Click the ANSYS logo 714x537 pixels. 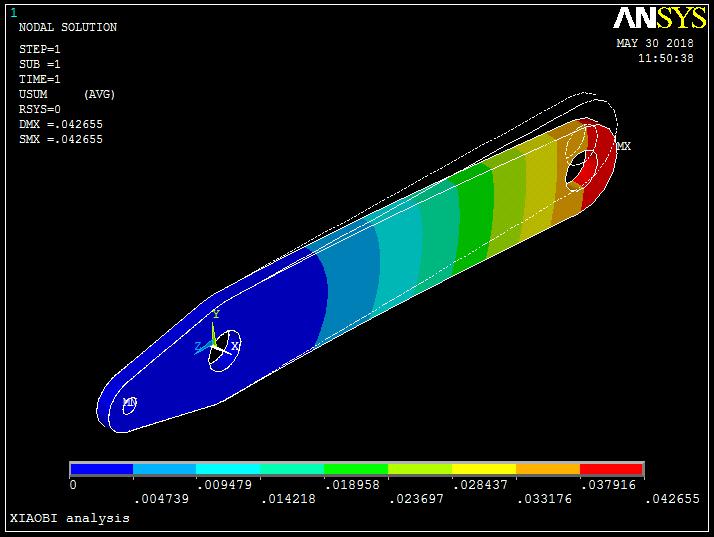[x=659, y=18]
